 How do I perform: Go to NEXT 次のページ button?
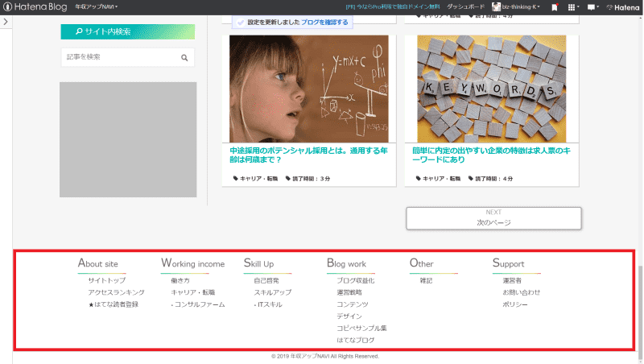[x=493, y=218]
